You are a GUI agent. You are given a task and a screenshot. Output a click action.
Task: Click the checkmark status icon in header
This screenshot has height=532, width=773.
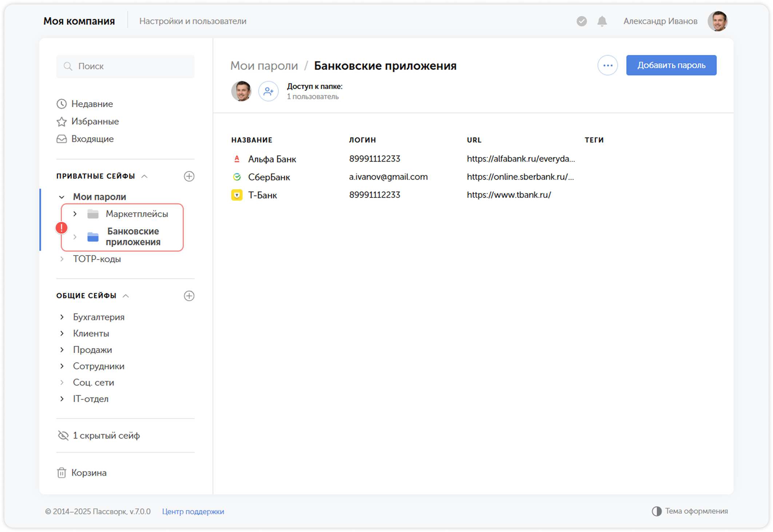point(582,21)
